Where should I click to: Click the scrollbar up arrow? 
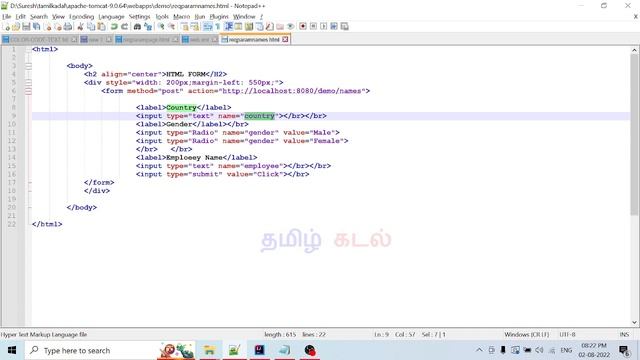[634, 50]
